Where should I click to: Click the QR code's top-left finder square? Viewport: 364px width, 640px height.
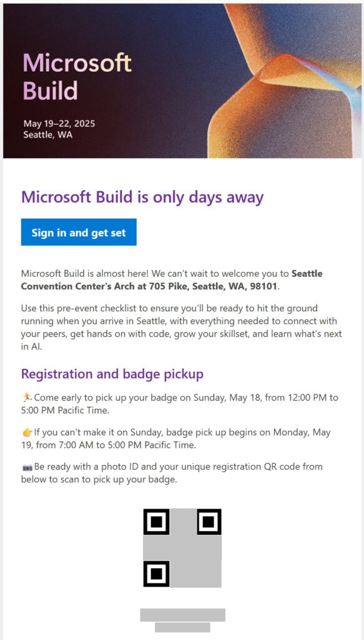[x=156, y=522]
